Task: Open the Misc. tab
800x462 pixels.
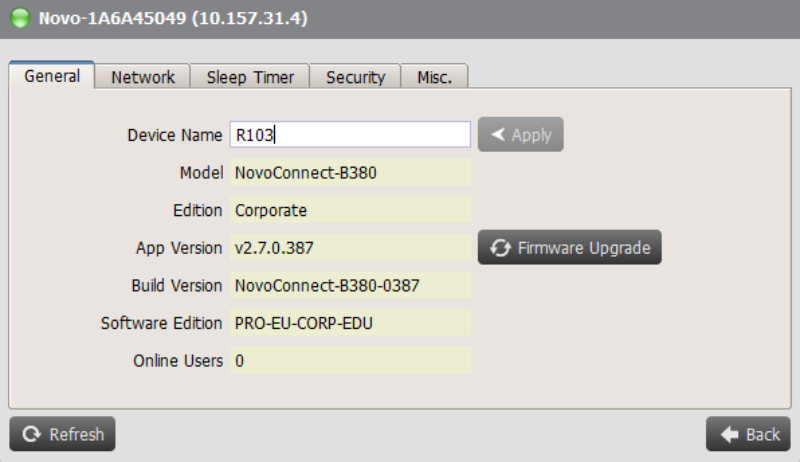Action: pos(434,77)
